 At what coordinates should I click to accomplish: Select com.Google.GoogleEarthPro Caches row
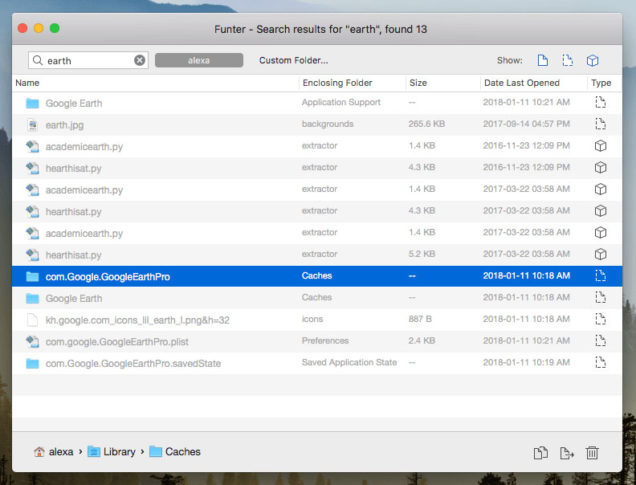coord(317,277)
